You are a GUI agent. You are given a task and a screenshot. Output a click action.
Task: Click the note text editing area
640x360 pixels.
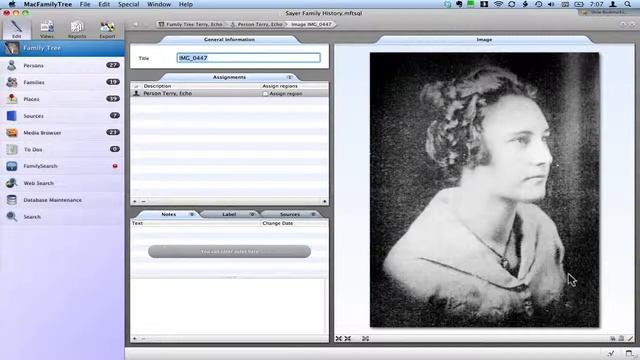229,306
